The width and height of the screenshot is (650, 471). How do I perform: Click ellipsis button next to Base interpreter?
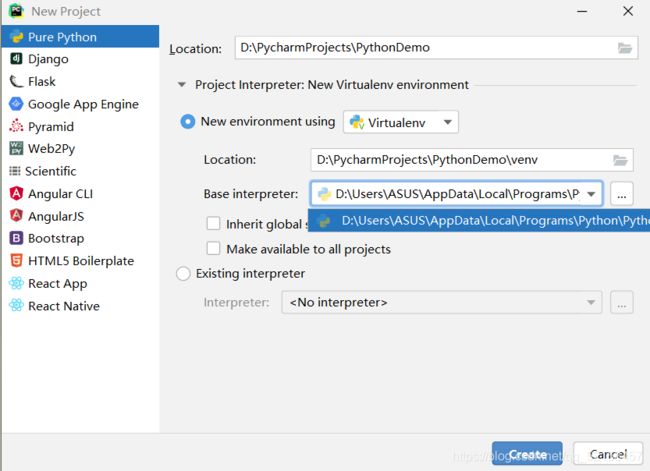[x=622, y=194]
